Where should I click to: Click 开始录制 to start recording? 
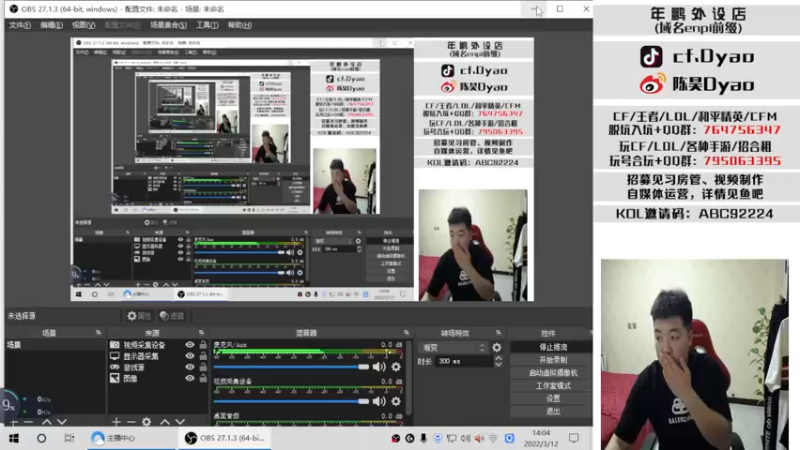[552, 360]
